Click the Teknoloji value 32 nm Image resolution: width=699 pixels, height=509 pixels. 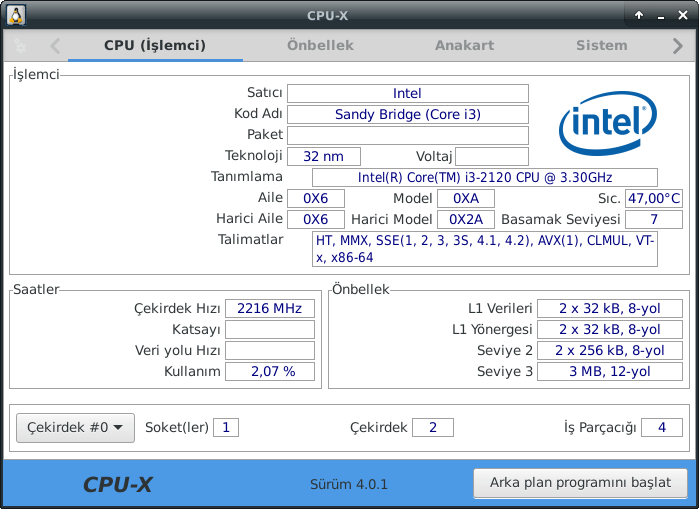coord(324,156)
